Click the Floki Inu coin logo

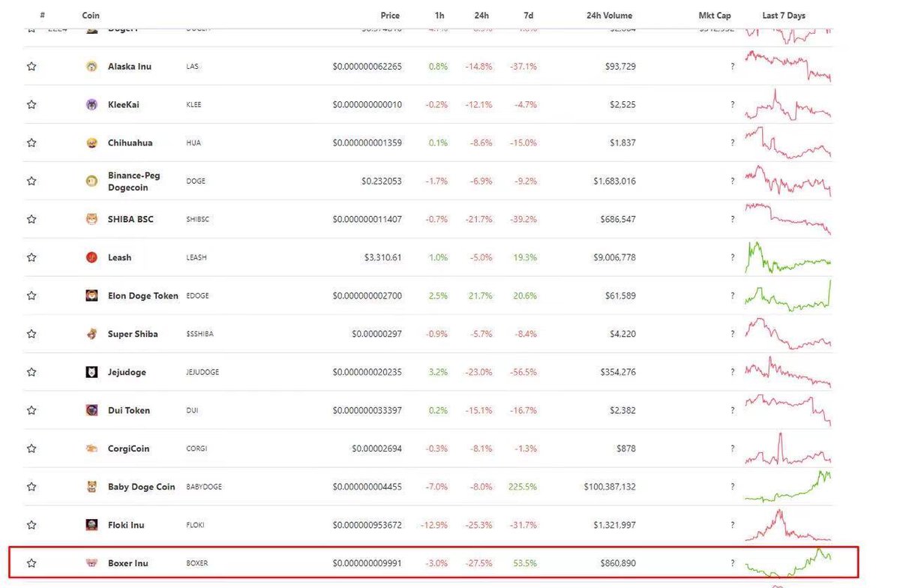pyautogui.click(x=91, y=526)
